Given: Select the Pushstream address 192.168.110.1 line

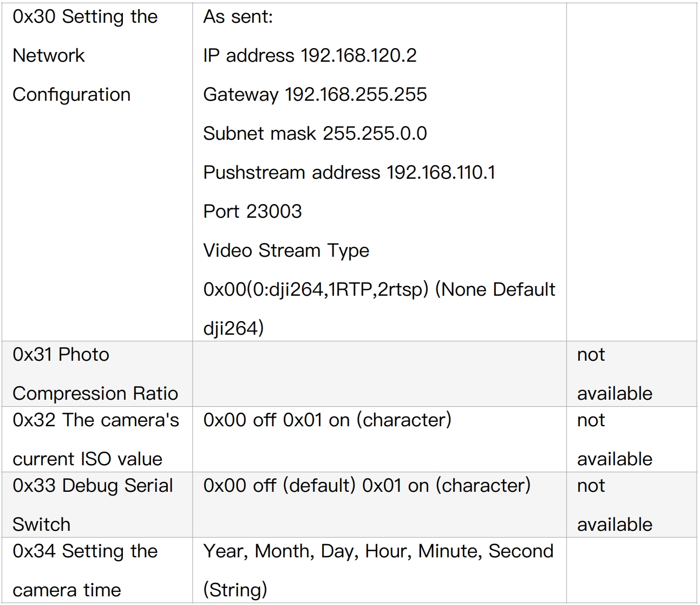Looking at the screenshot, I should pyautogui.click(x=349, y=172).
